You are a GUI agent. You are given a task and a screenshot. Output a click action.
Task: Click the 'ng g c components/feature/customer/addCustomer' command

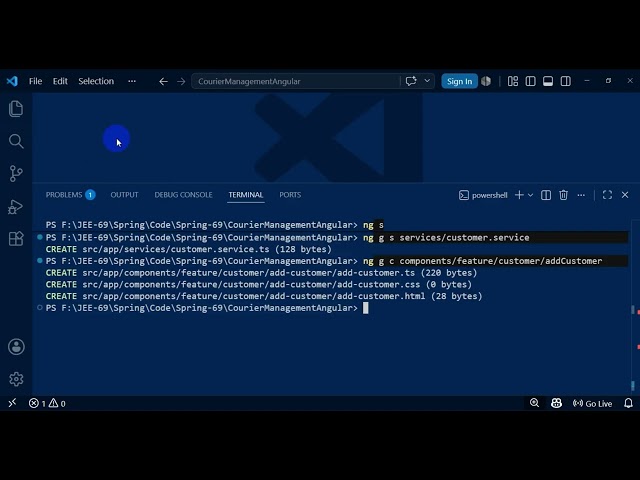click(482, 261)
